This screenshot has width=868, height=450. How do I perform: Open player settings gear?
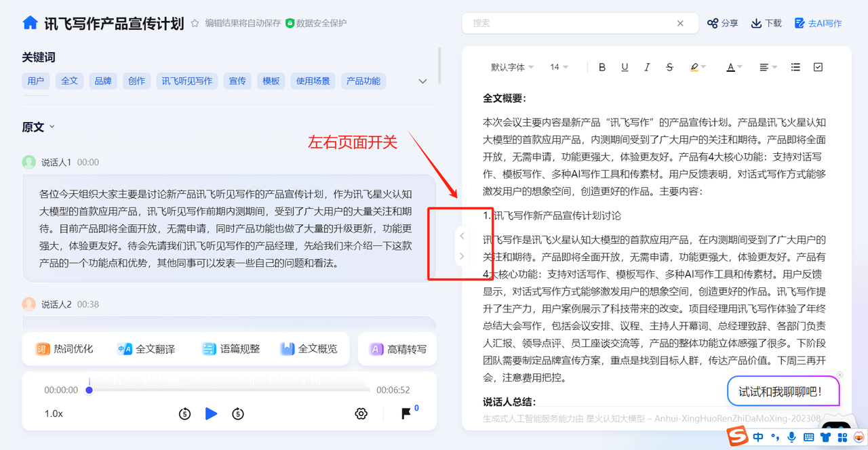coord(361,413)
